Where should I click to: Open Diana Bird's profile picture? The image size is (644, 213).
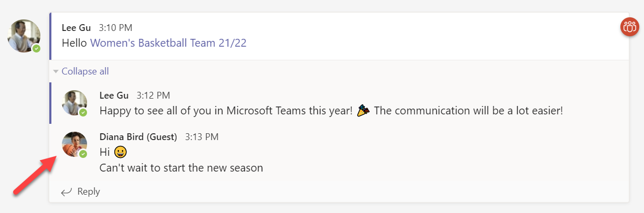[74, 144]
